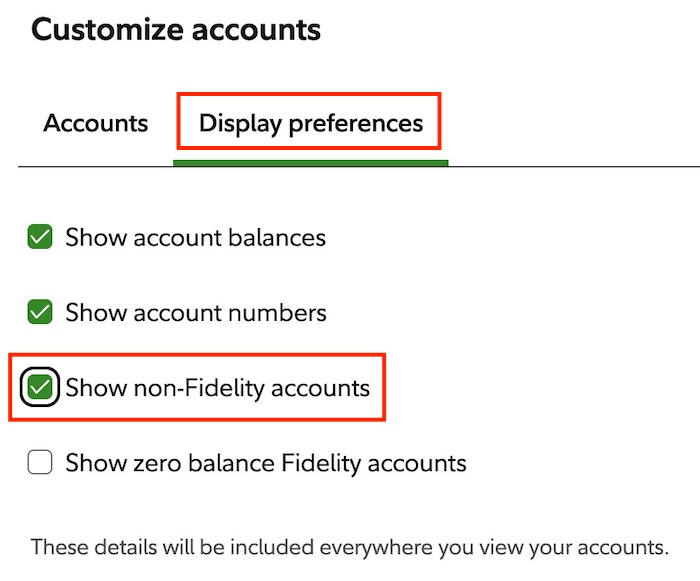Click the word 'Fidelity' in zero balance option
Screen dimensions: 700x581
tap(320, 463)
